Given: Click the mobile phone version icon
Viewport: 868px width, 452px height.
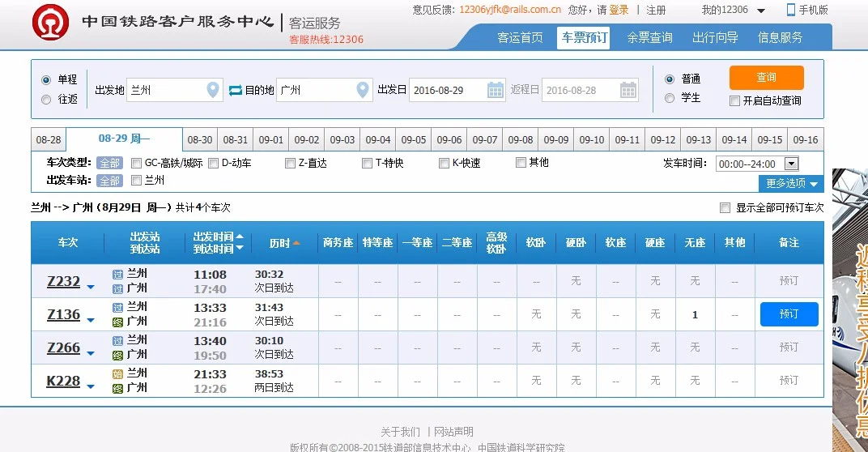Looking at the screenshot, I should click(x=791, y=10).
